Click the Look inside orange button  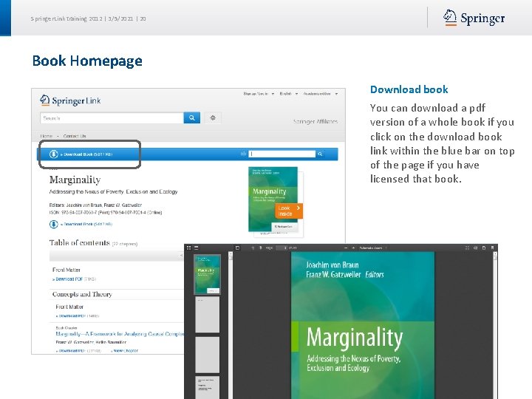[289, 211]
